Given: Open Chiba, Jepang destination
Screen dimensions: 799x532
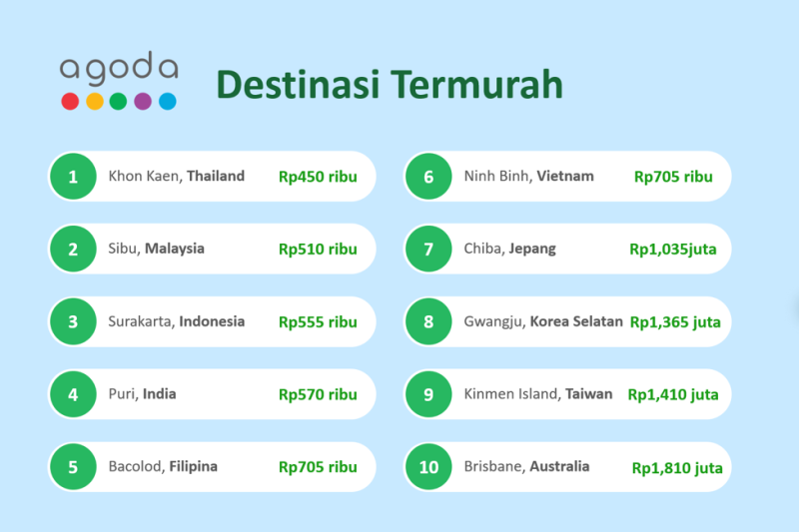Looking at the screenshot, I should pos(509,249).
